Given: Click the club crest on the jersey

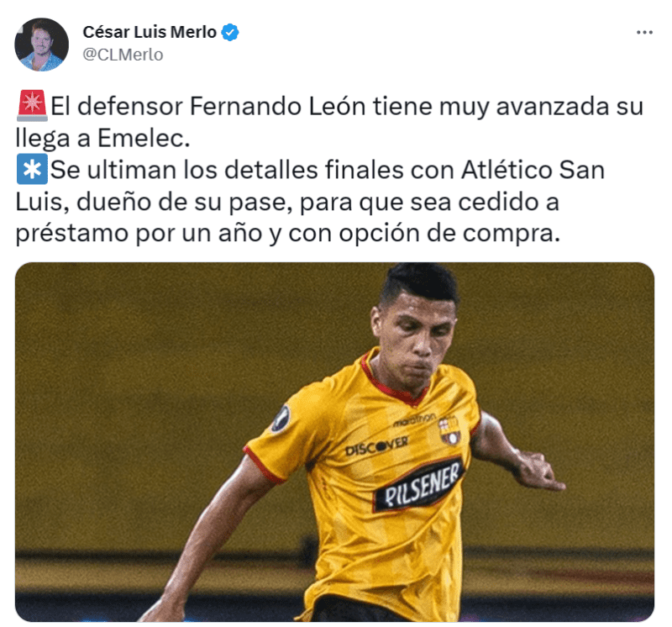Looking at the screenshot, I should [x=449, y=430].
